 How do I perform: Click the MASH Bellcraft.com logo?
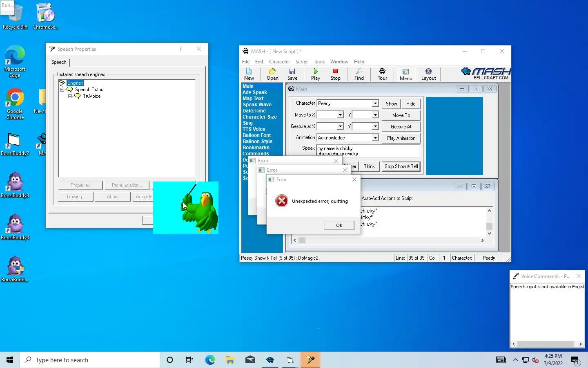click(x=486, y=74)
